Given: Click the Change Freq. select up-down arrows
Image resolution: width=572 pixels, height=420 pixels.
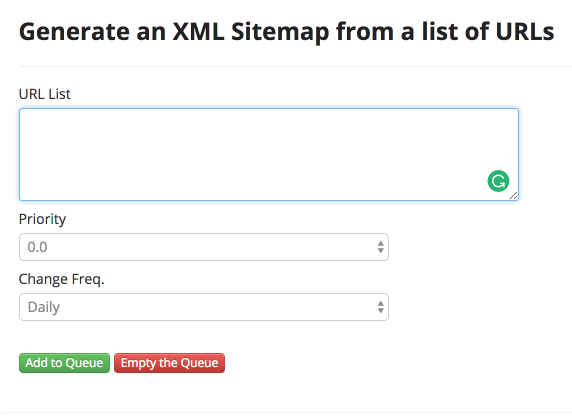Looking at the screenshot, I should click(380, 307).
